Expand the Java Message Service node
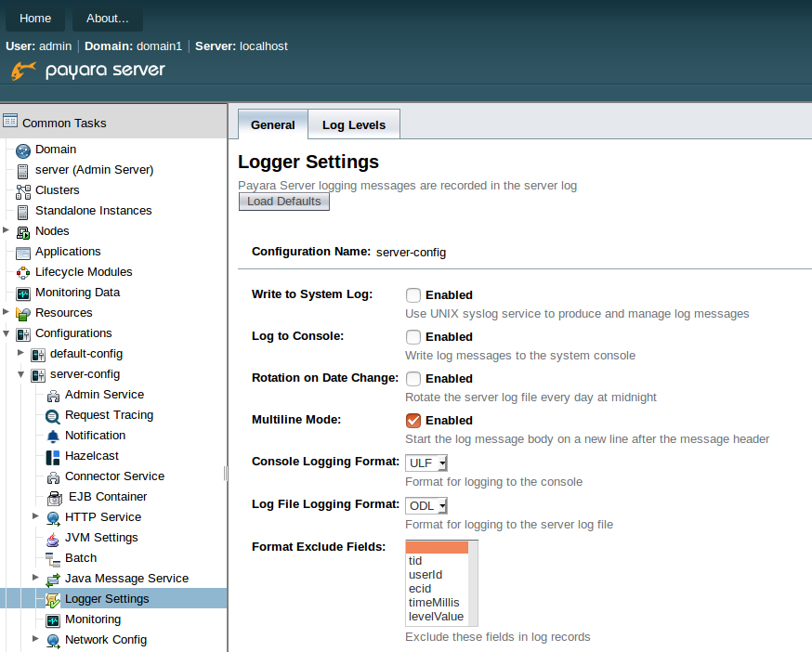The width and height of the screenshot is (812, 652). [35, 577]
